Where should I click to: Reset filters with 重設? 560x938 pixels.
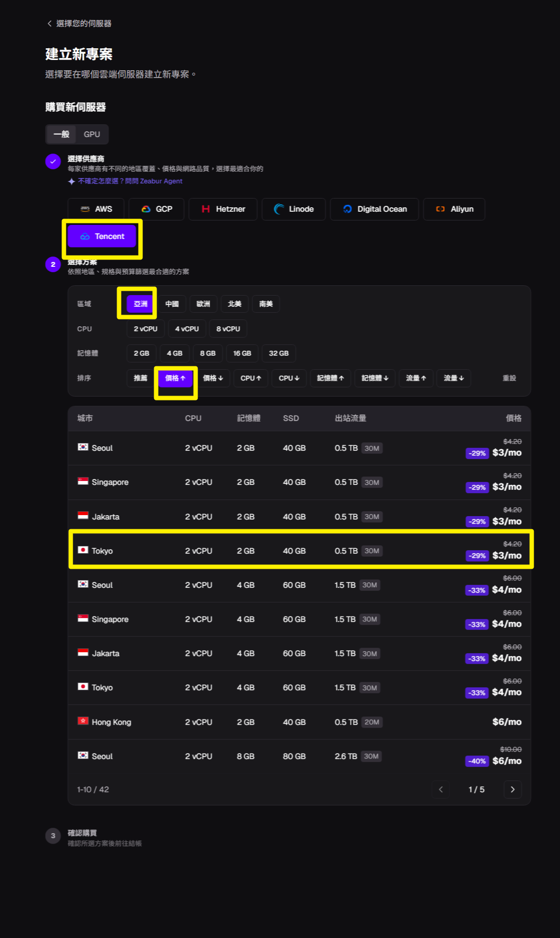click(x=509, y=378)
